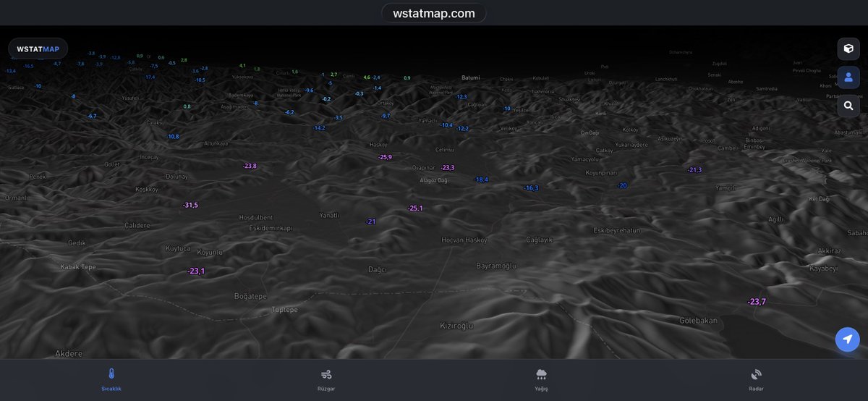Image resolution: width=868 pixels, height=401 pixels.
Task: Click the Batumi city label
Action: [x=471, y=77]
